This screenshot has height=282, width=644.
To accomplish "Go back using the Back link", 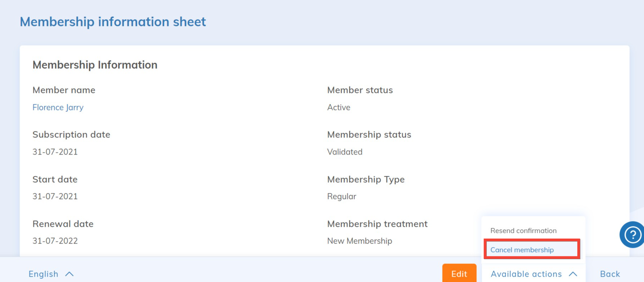I will click(x=610, y=274).
